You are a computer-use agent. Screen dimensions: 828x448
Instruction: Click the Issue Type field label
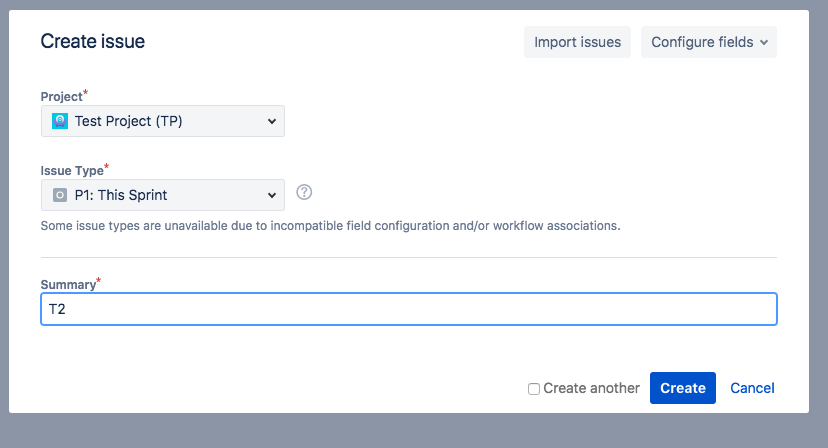click(72, 171)
